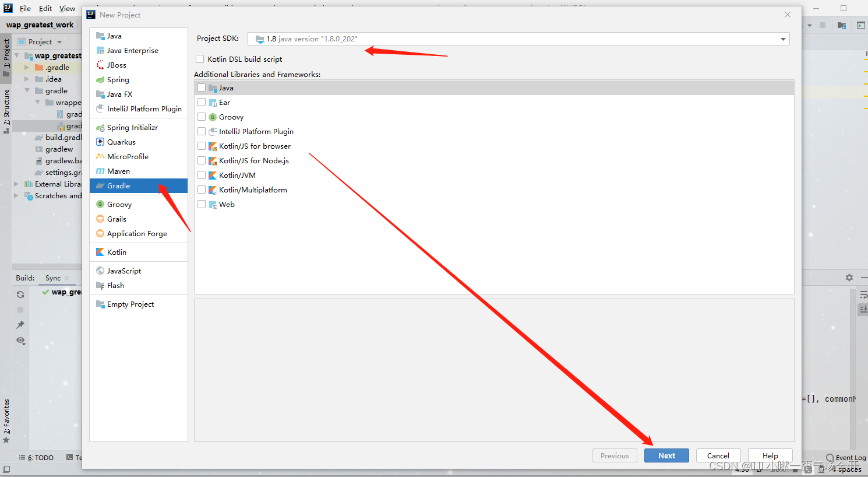Image resolution: width=868 pixels, height=477 pixels.
Task: Click the Next button
Action: 666,456
